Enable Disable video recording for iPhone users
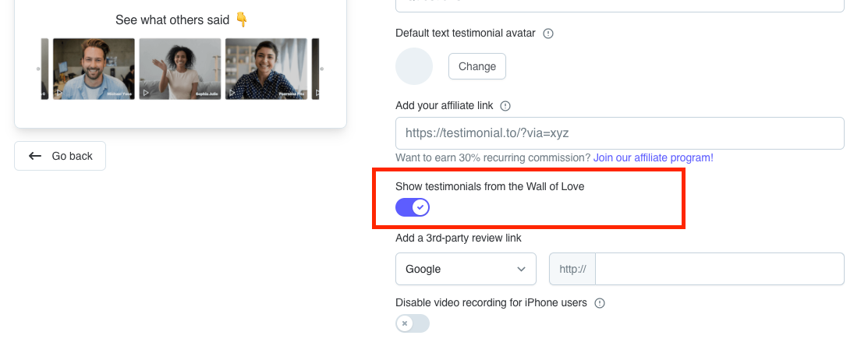 coord(413,323)
